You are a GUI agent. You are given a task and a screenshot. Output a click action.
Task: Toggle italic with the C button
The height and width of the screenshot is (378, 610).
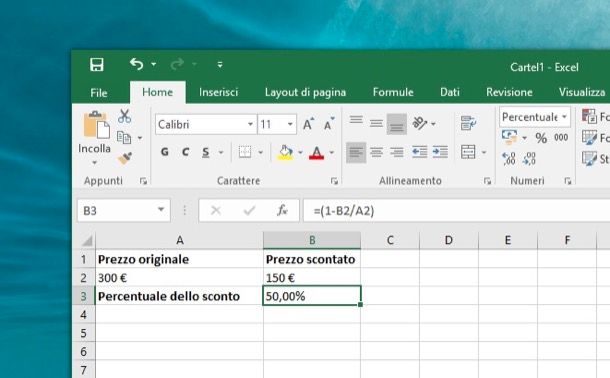coord(185,152)
